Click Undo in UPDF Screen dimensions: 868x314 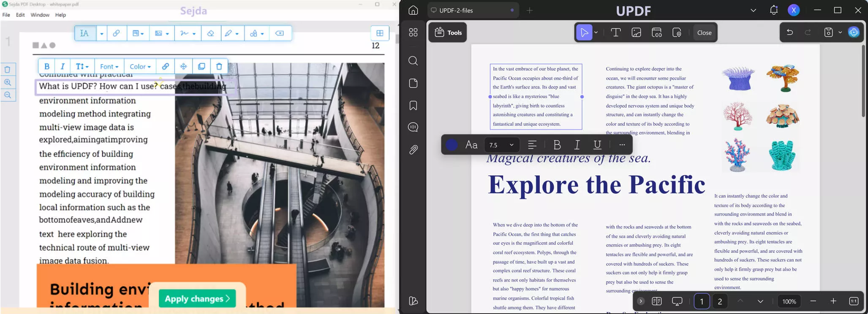(789, 32)
